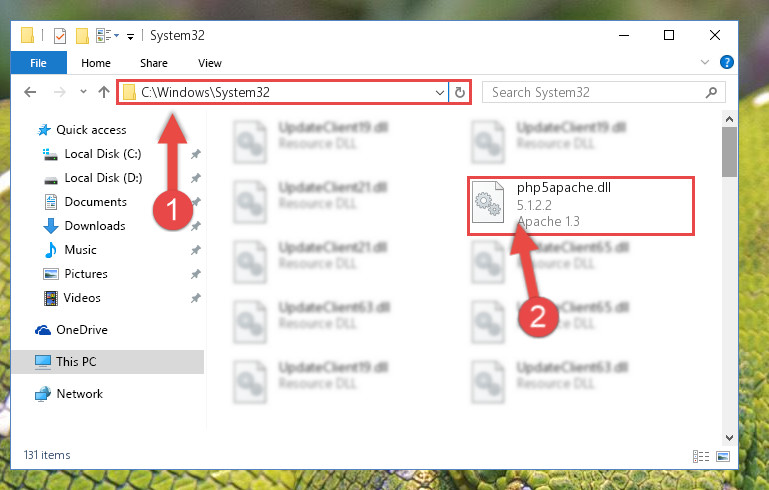Select the php5apache.dll file

coord(580,206)
